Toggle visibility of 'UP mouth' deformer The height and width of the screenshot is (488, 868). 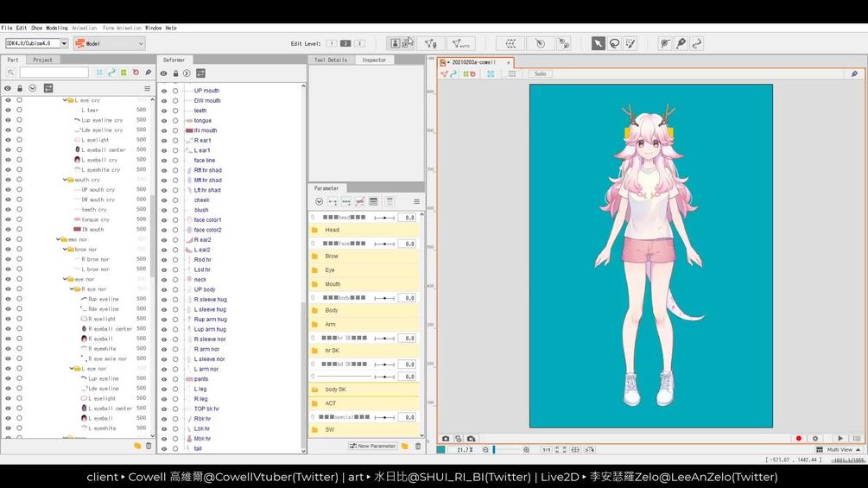pos(164,91)
